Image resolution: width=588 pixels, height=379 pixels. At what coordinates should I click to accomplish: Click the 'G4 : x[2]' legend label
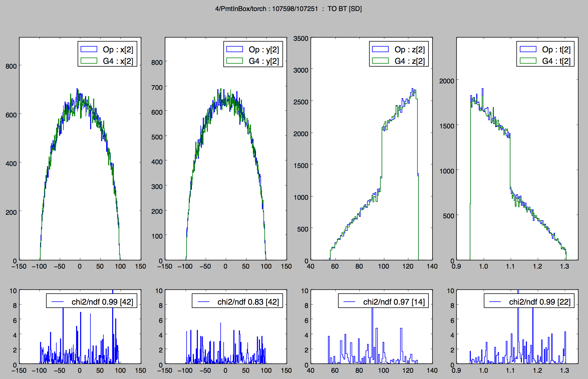tap(118, 61)
